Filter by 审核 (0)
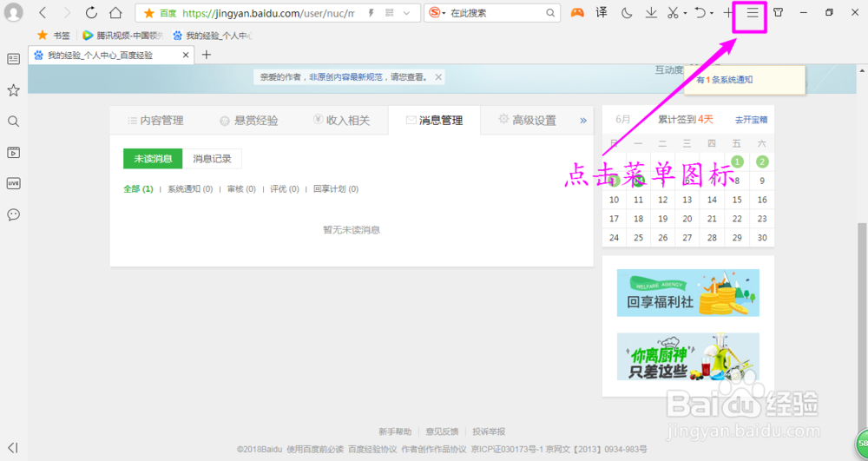Viewport: 868px width, 461px height. 241,189
